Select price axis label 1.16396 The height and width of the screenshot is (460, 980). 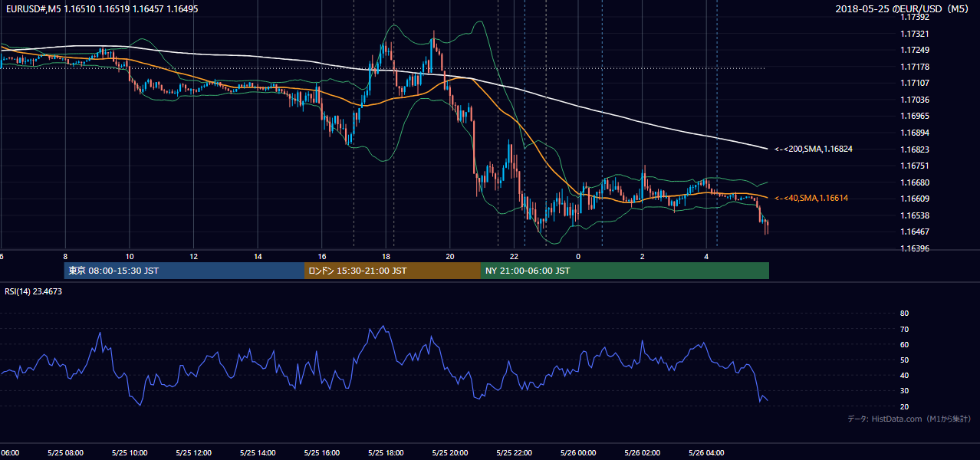click(x=914, y=248)
